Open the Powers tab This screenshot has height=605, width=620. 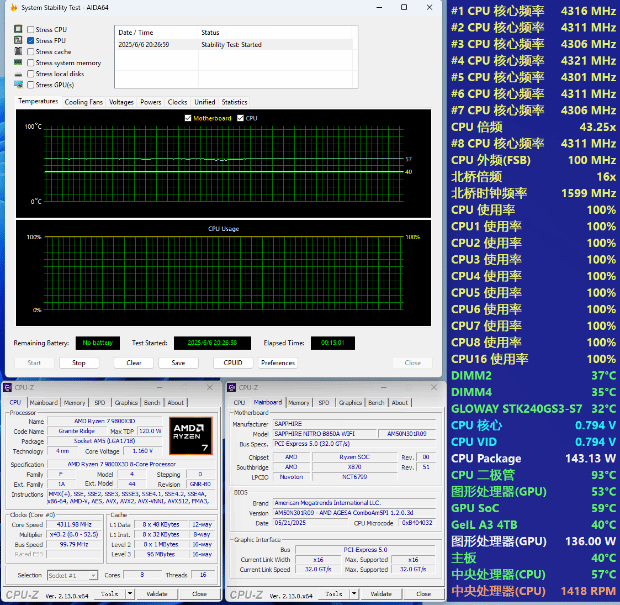pos(151,102)
